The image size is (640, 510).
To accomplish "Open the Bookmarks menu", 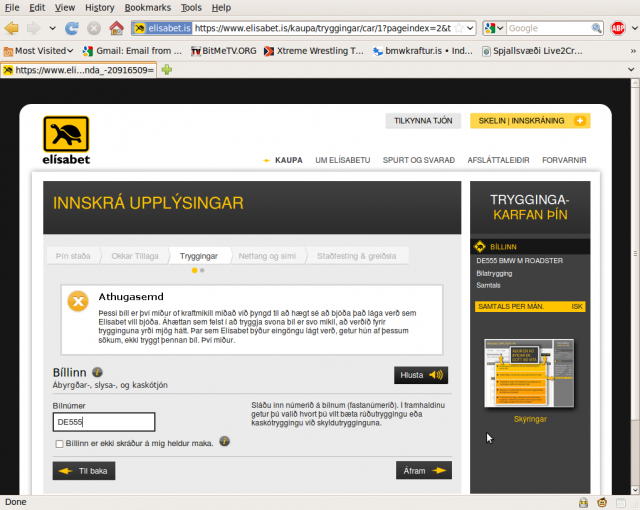I will (x=147, y=7).
